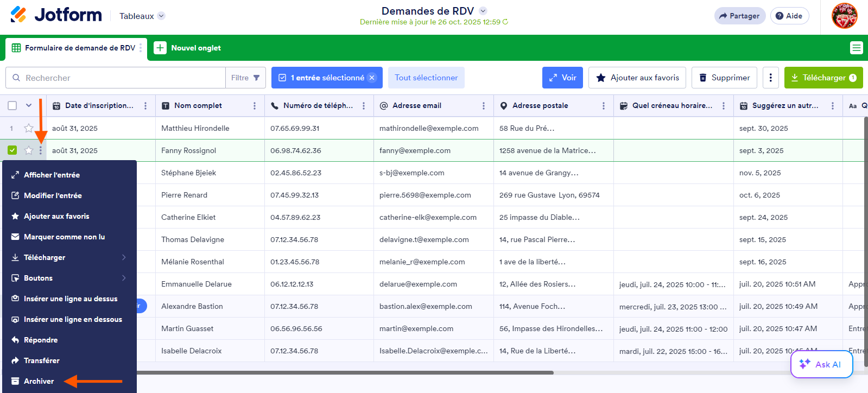
Task: Select Répondre from the menu
Action: pyautogui.click(x=69, y=340)
